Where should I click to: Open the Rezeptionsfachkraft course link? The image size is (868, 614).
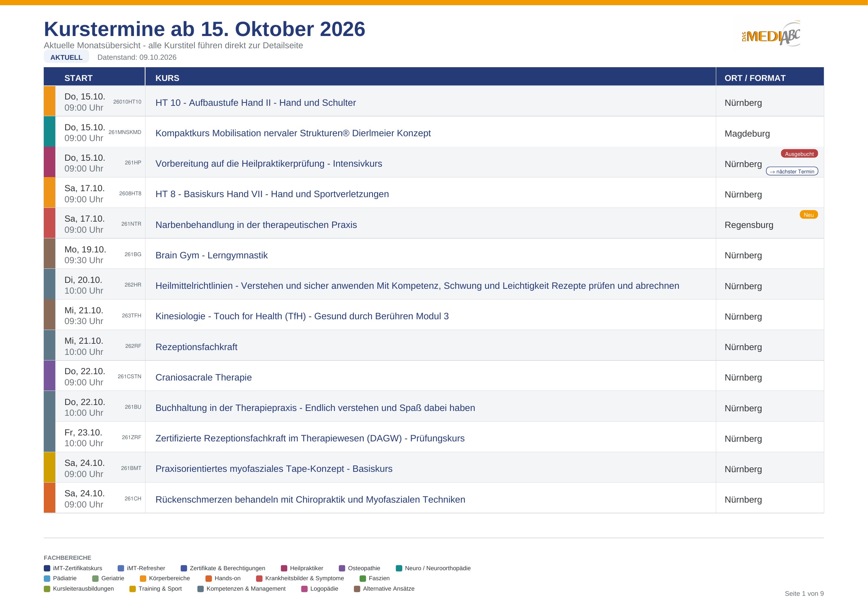(196, 347)
